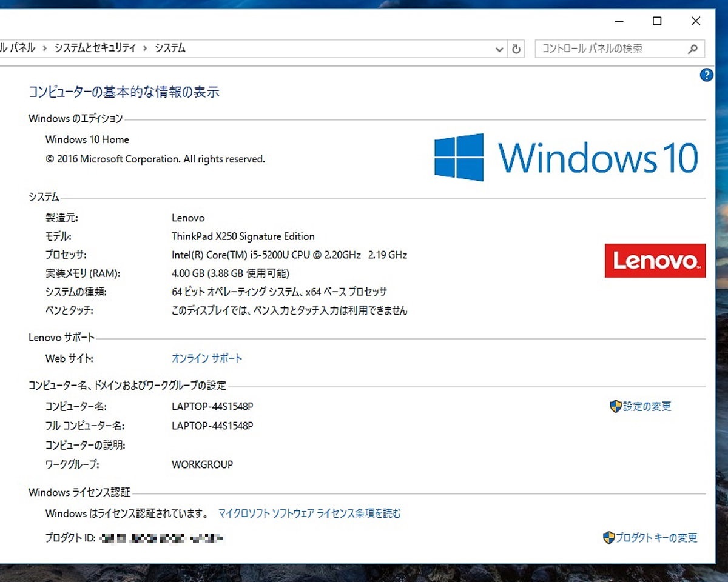Click the コンピューターの基本的な情報の表示 heading
This screenshot has width=728, height=582.
tap(124, 92)
